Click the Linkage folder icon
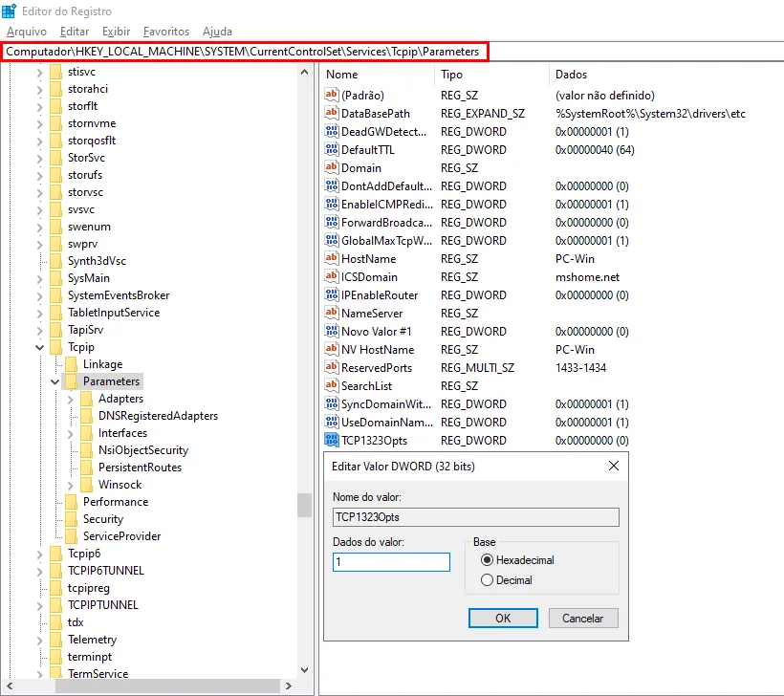Screen dimensions: 784x696 click(71, 364)
